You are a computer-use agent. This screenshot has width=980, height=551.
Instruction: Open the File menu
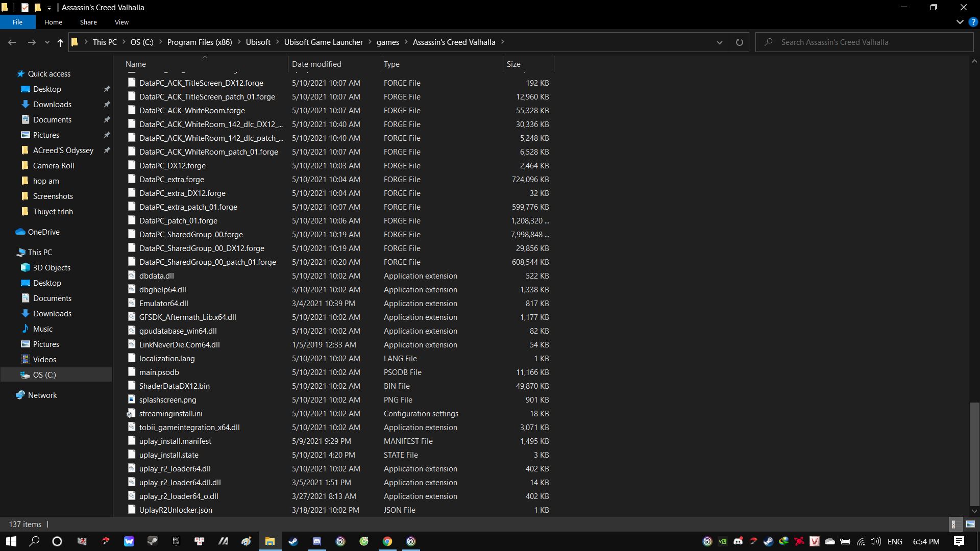point(17,22)
